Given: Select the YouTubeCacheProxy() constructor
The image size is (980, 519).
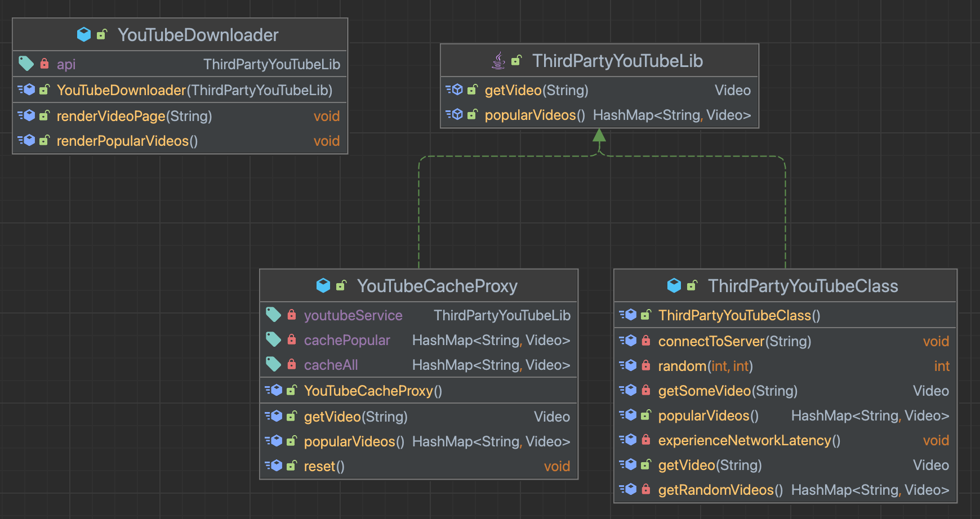Looking at the screenshot, I should pyautogui.click(x=373, y=391).
